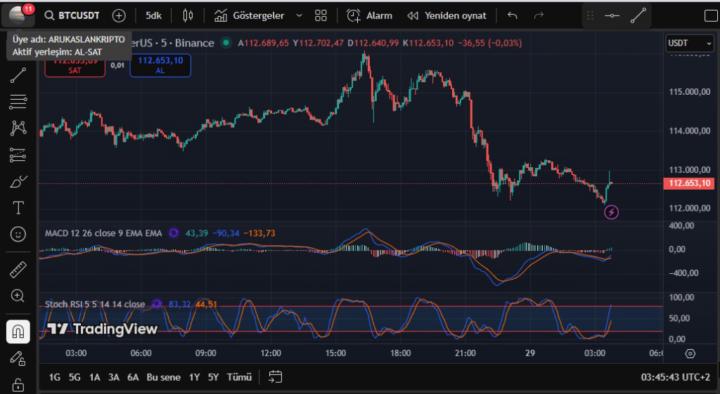Set the range to Bu sene
Viewport: 720px width, 394px height.
pos(163,377)
